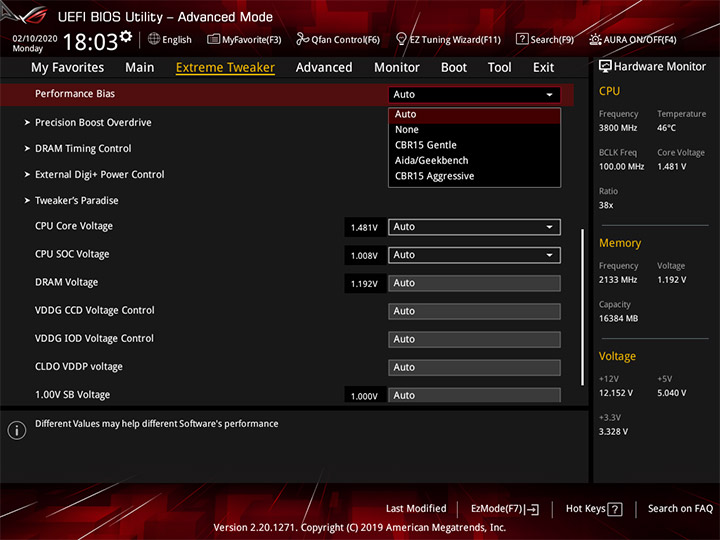The image size is (720, 540).
Task: Switch to My Favorites tab
Action: point(68,68)
